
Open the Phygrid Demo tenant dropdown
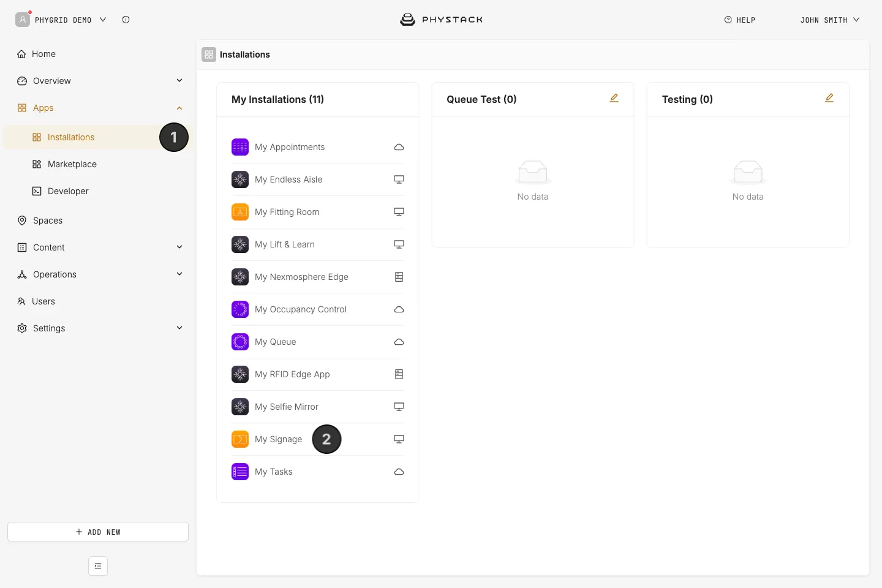click(x=70, y=20)
